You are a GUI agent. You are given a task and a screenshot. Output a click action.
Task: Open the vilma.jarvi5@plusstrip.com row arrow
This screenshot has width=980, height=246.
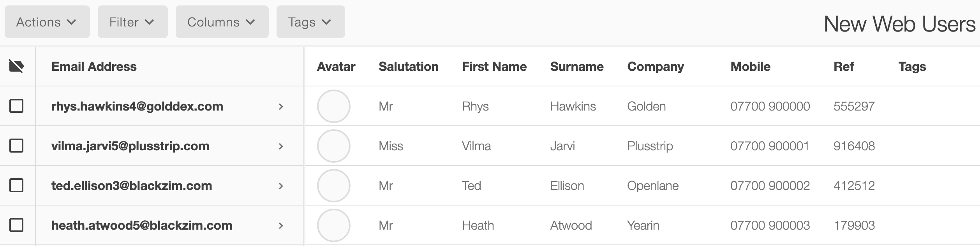click(x=281, y=146)
